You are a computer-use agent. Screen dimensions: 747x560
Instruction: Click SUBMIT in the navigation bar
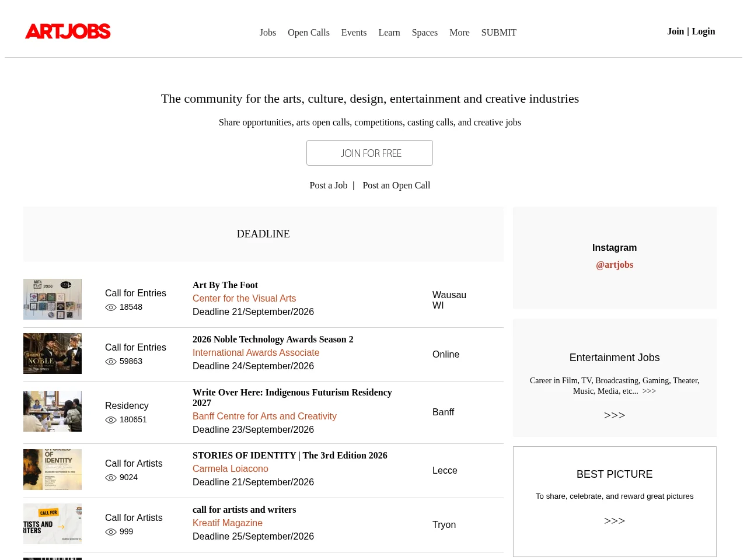coord(499,33)
